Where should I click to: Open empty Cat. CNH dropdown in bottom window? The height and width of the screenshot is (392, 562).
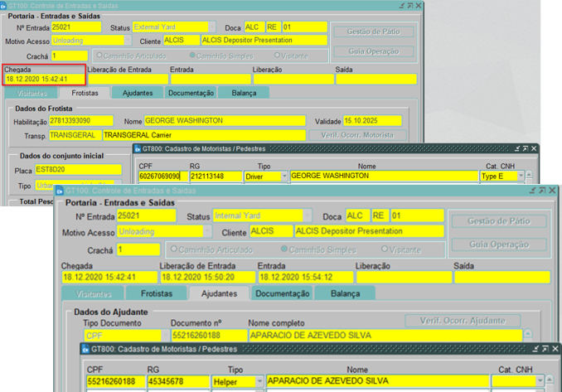pos(540,381)
